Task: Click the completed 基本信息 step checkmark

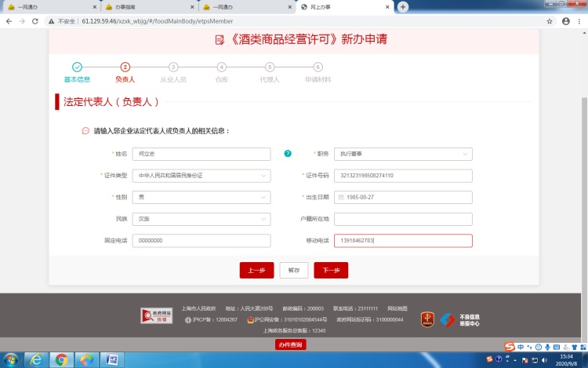Action: (77, 67)
